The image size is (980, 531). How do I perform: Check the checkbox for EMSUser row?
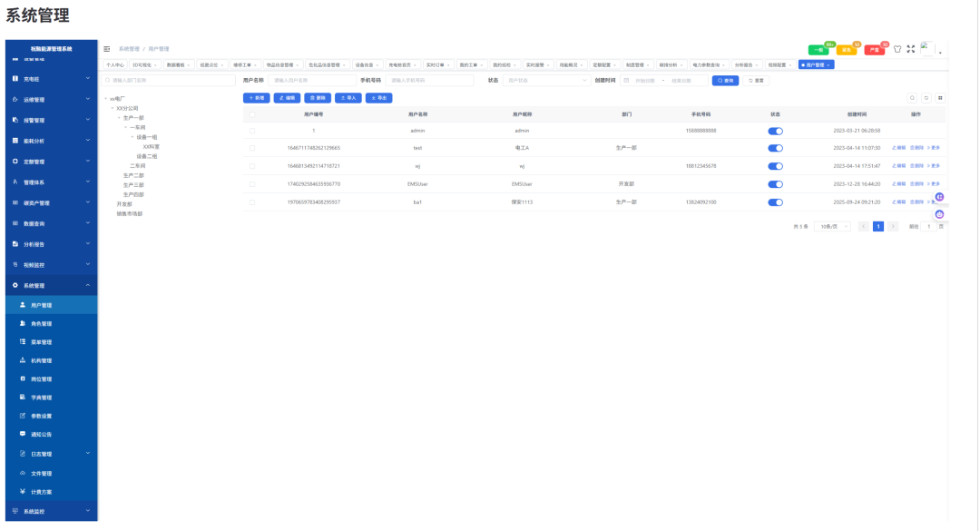point(252,184)
